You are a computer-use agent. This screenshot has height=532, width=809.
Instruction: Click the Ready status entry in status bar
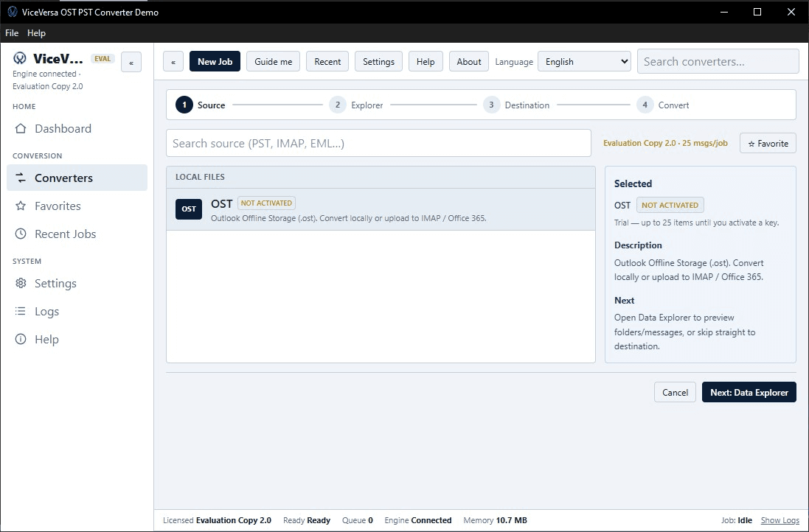(x=307, y=520)
